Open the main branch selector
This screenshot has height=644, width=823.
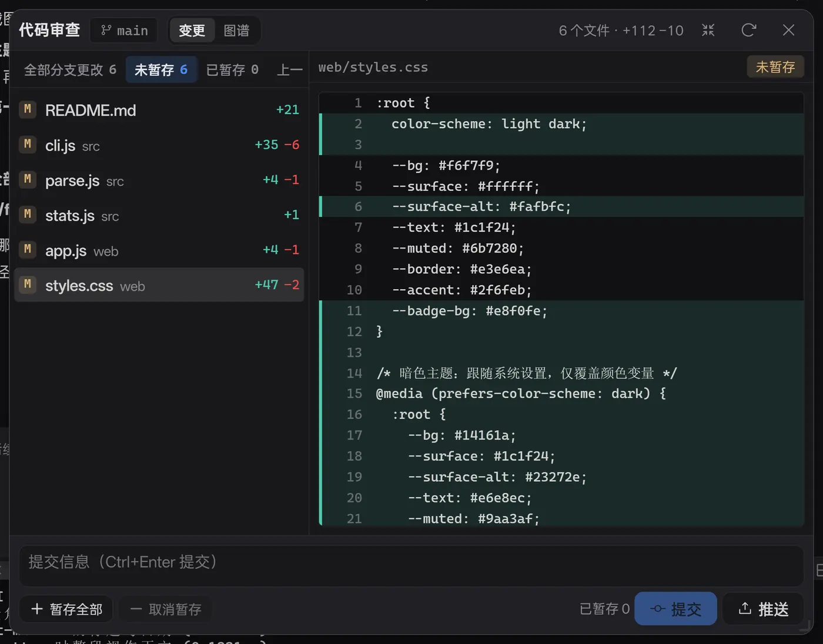coord(124,30)
